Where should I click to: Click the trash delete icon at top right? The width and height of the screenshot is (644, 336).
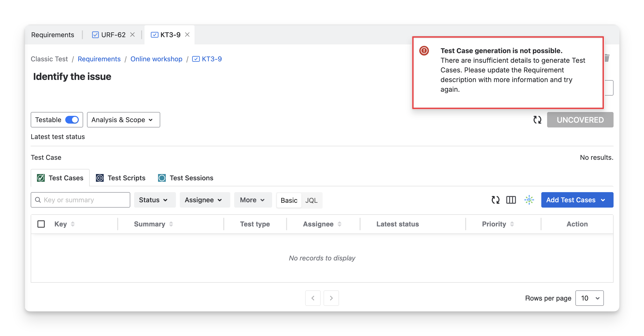tap(608, 58)
